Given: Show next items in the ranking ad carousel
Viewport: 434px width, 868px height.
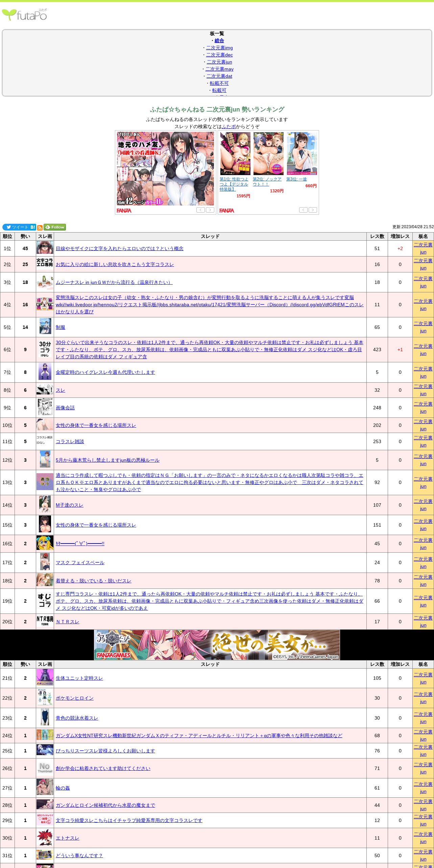Looking at the screenshot, I should click(313, 210).
